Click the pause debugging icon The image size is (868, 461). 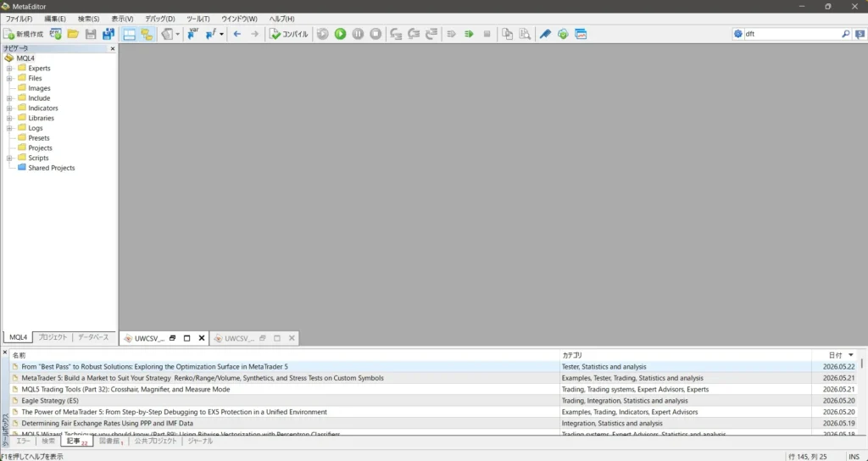(359, 34)
